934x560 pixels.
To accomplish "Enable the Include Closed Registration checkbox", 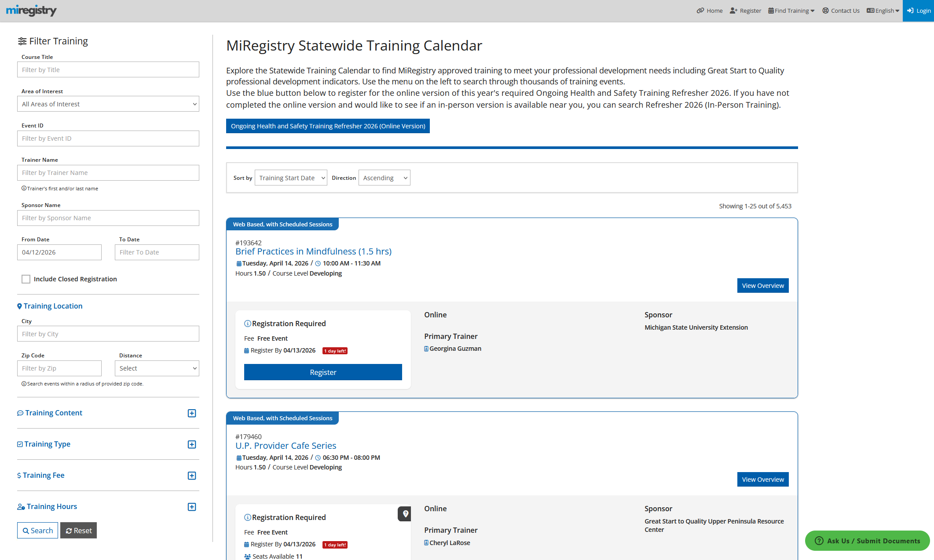I will (26, 279).
